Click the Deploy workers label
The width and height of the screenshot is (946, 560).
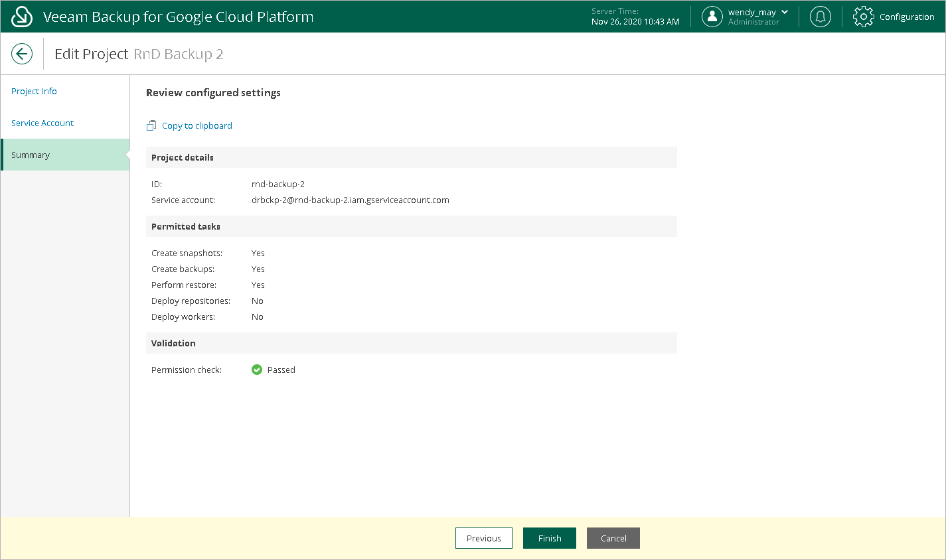pos(183,316)
